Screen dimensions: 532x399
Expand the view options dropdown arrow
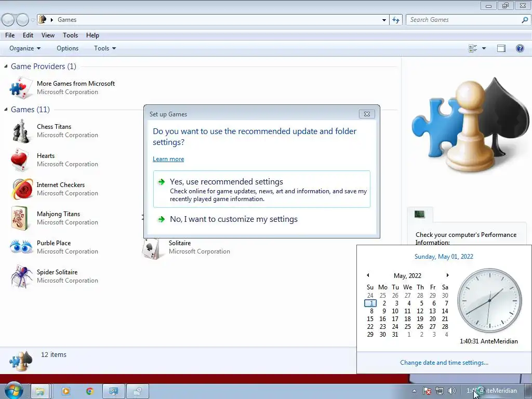click(x=484, y=48)
